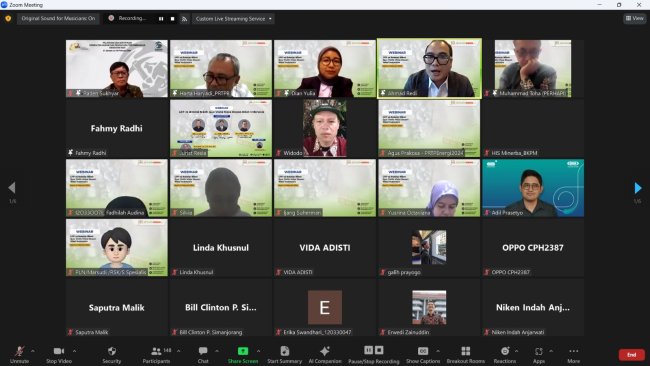Expand the audio options arrow next to Unmute
Viewport: 650px width, 366px height.
(x=33, y=351)
